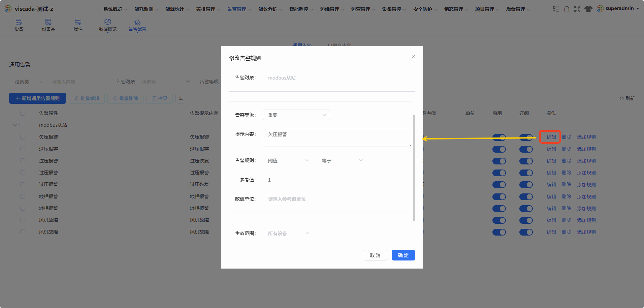Toggle 订阅 switch for 风机故障 last row
Image resolution: width=644 pixels, height=308 pixels.
click(526, 232)
